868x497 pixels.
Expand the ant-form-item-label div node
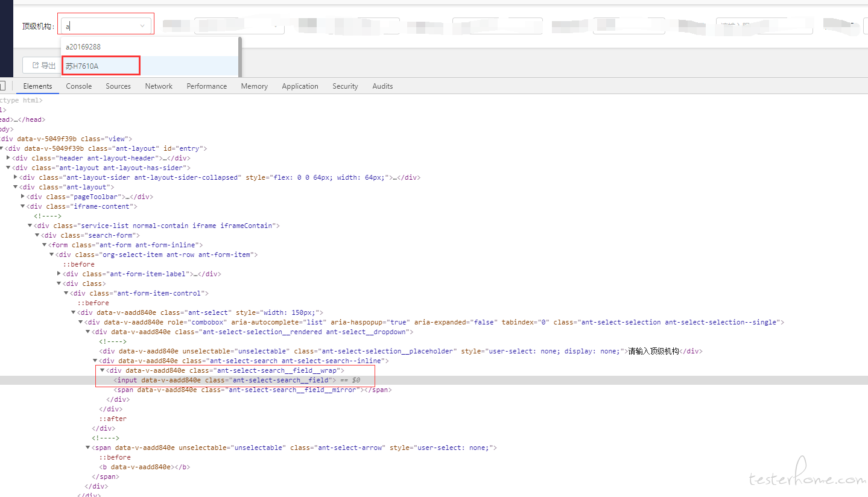point(59,274)
